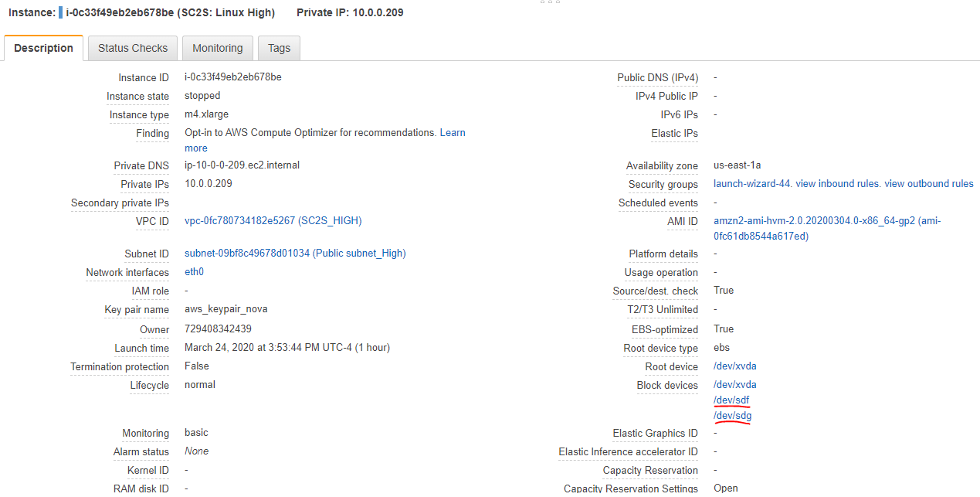The width and height of the screenshot is (980, 497).
Task: Open the Monitoring tab
Action: click(218, 48)
